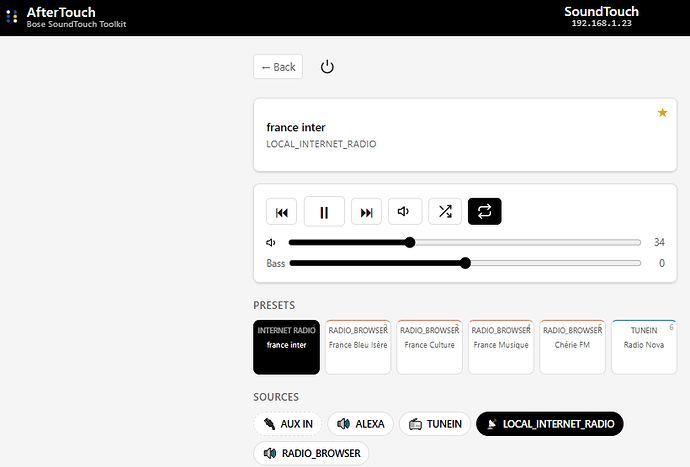This screenshot has width=690, height=467.
Task: Select the LOCAL_INTERNET_RADIO source
Action: pos(550,424)
